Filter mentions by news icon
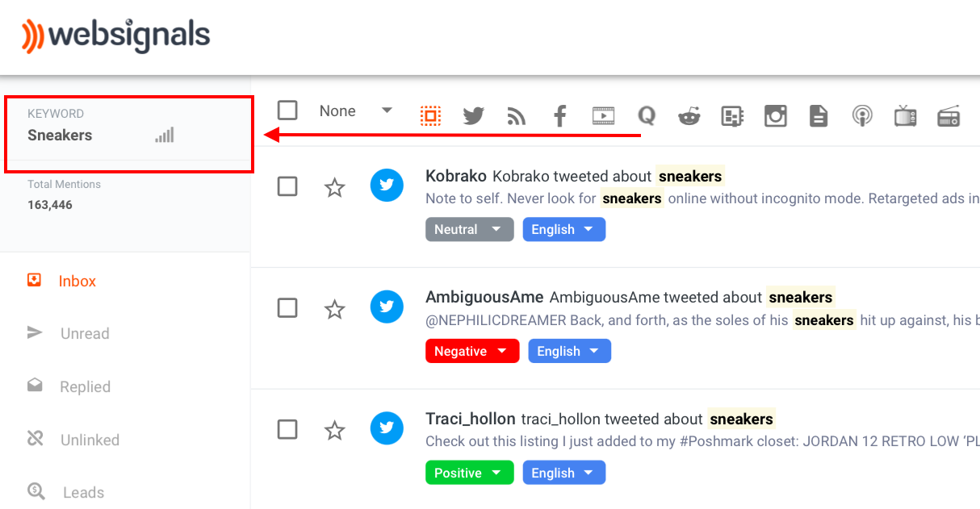This screenshot has width=980, height=509. click(732, 117)
